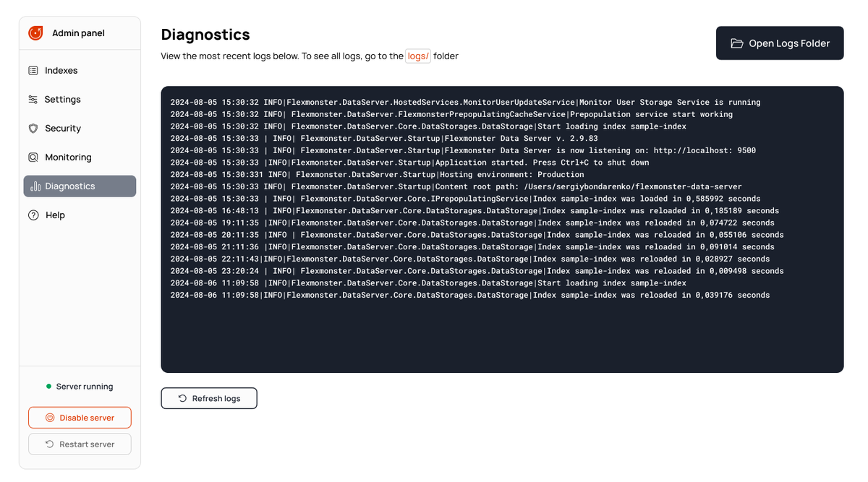
Task: Click the Restart server button
Action: [x=80, y=444]
